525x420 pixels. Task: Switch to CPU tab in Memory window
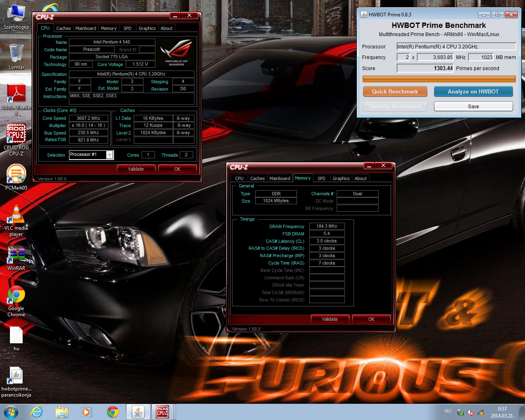tap(239, 178)
